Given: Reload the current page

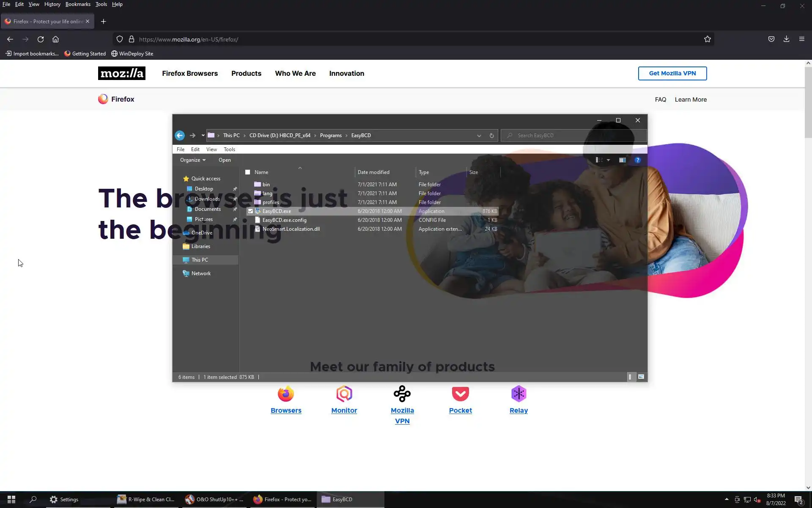Looking at the screenshot, I should point(41,39).
